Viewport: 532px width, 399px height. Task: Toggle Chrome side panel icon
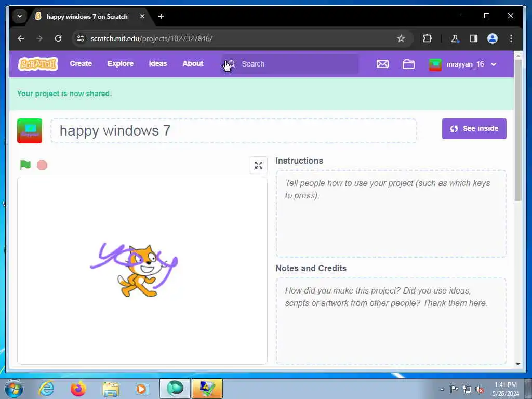[474, 38]
